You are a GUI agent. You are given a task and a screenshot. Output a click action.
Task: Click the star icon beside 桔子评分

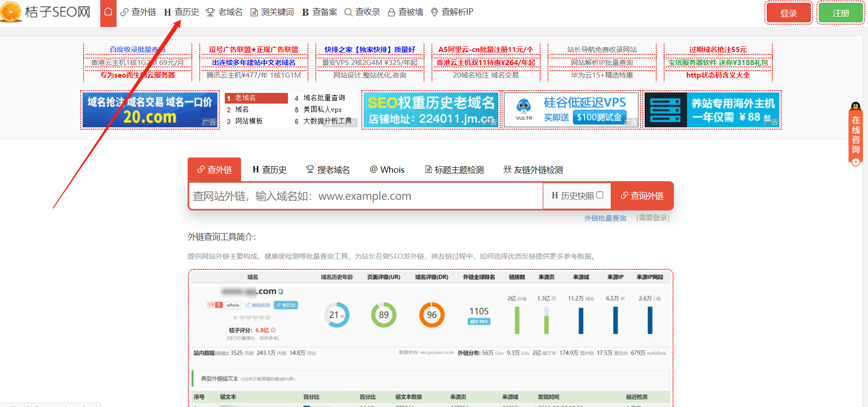pyautogui.click(x=273, y=330)
